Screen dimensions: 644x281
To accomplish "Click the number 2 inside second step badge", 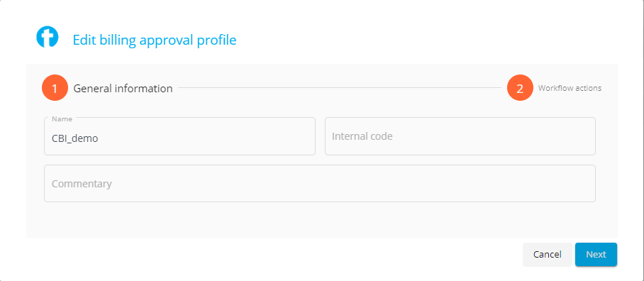I will pos(520,88).
